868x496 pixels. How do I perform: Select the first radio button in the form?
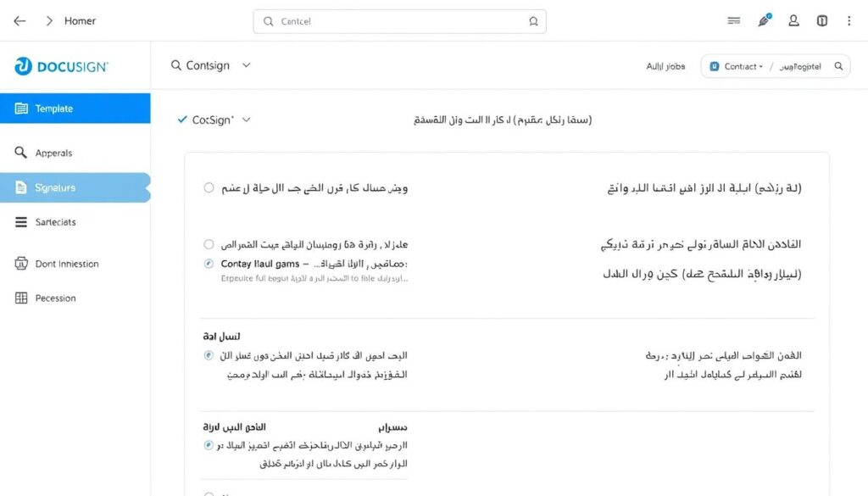click(209, 187)
